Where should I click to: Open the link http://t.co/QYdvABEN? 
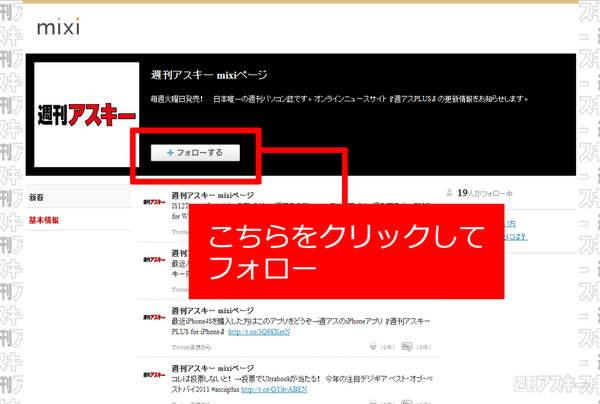274,389
